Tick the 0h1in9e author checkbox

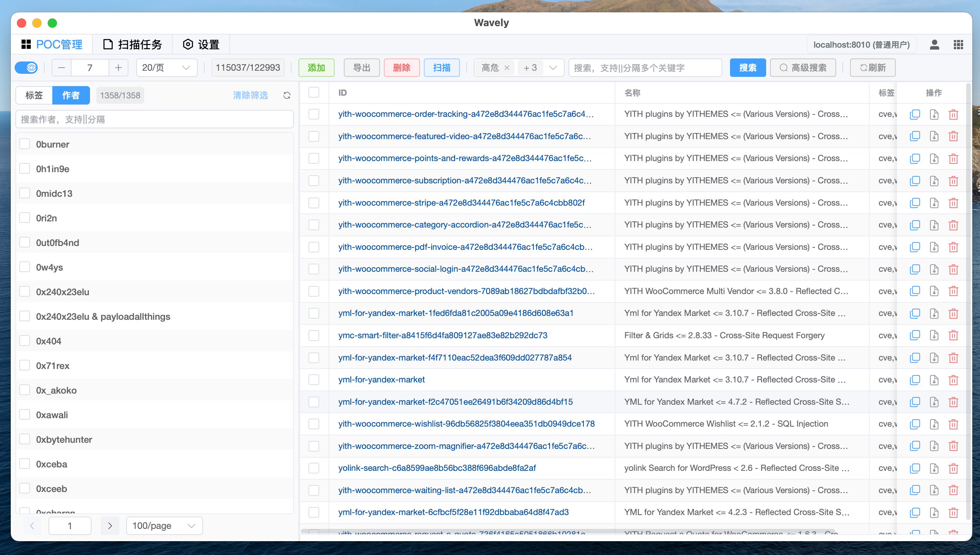[x=25, y=169]
